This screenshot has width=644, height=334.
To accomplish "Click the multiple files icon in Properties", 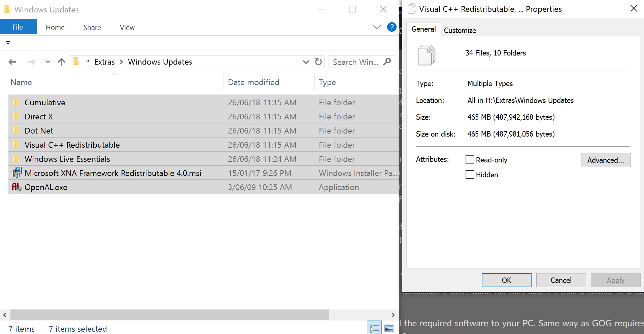I will tap(427, 55).
